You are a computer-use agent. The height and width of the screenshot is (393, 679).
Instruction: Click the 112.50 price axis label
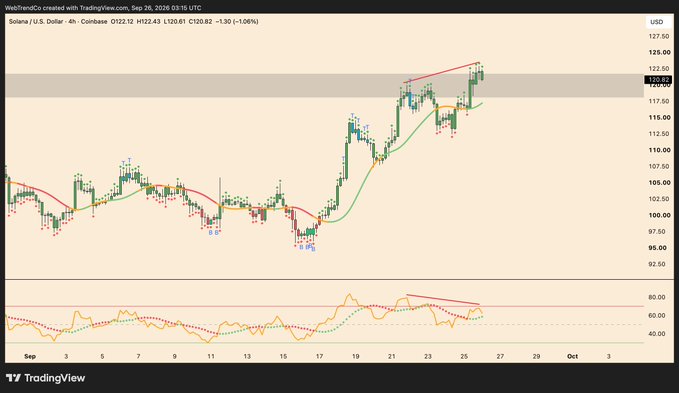click(x=659, y=134)
